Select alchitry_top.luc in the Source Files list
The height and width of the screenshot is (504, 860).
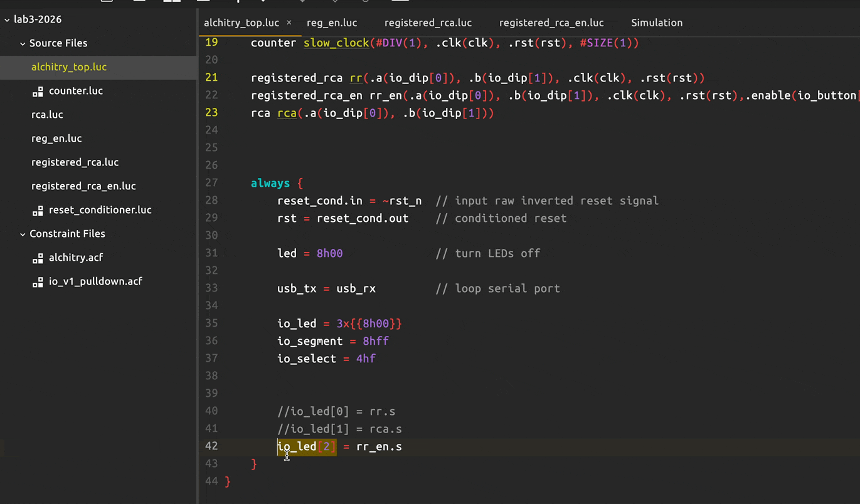point(69,67)
